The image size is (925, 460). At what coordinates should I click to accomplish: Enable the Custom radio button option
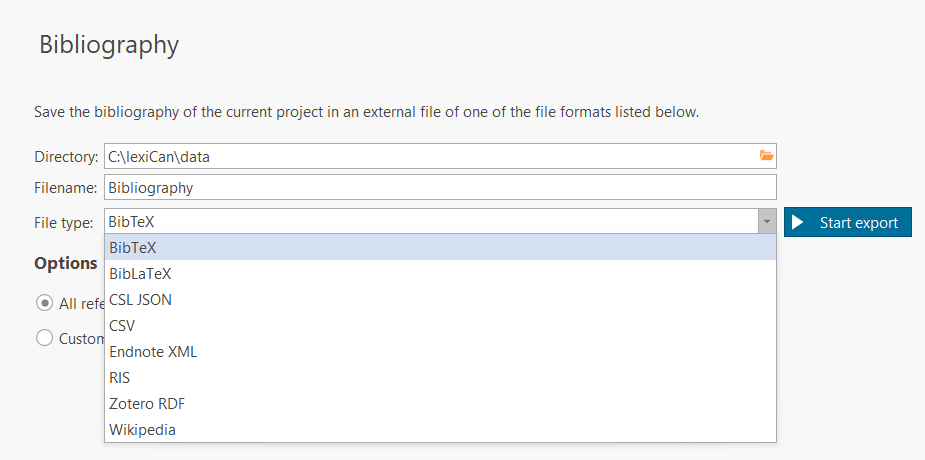[44, 338]
